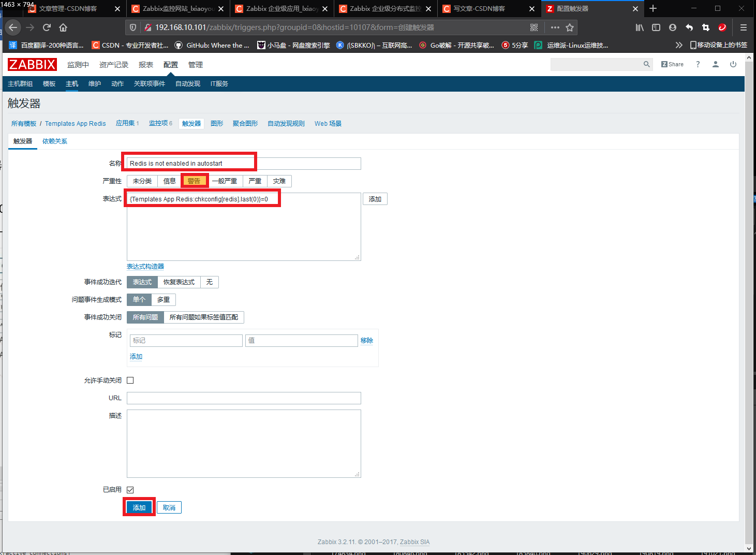Bookmark this page with the star icon
Image resolution: width=756 pixels, height=555 pixels.
570,27
